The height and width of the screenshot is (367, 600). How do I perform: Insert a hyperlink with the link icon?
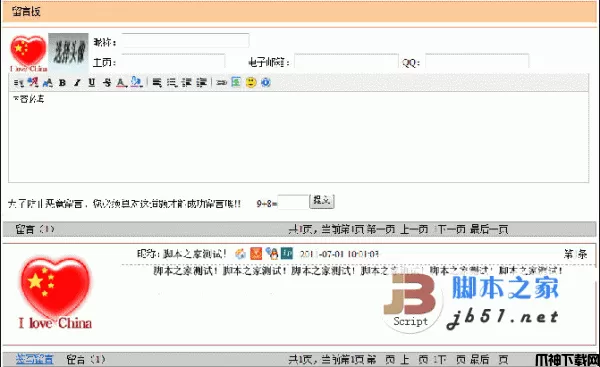coord(221,82)
